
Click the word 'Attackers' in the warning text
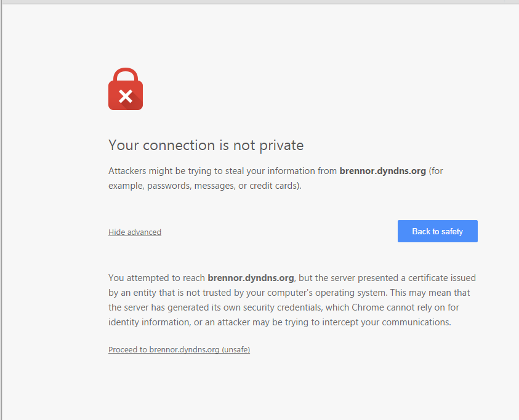coord(127,171)
